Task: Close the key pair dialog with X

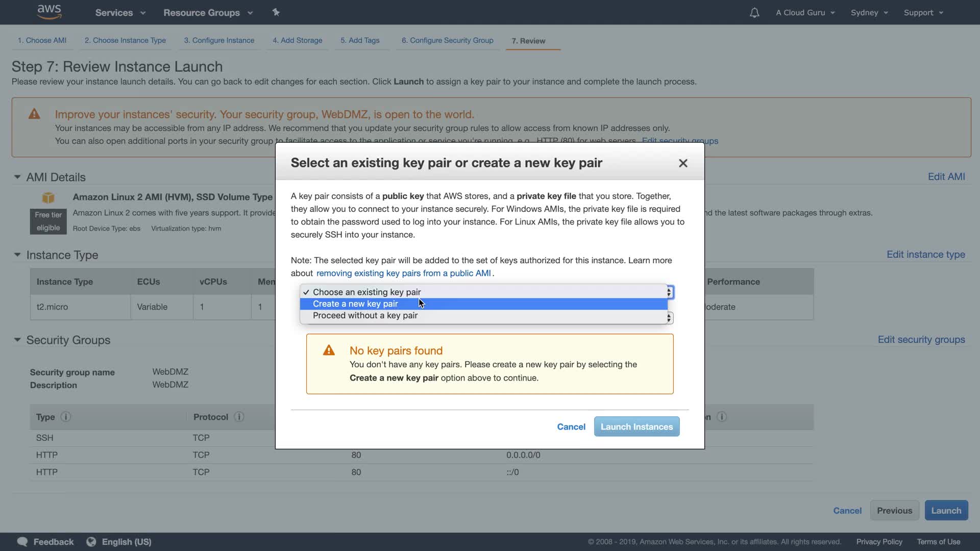Action: pyautogui.click(x=683, y=163)
